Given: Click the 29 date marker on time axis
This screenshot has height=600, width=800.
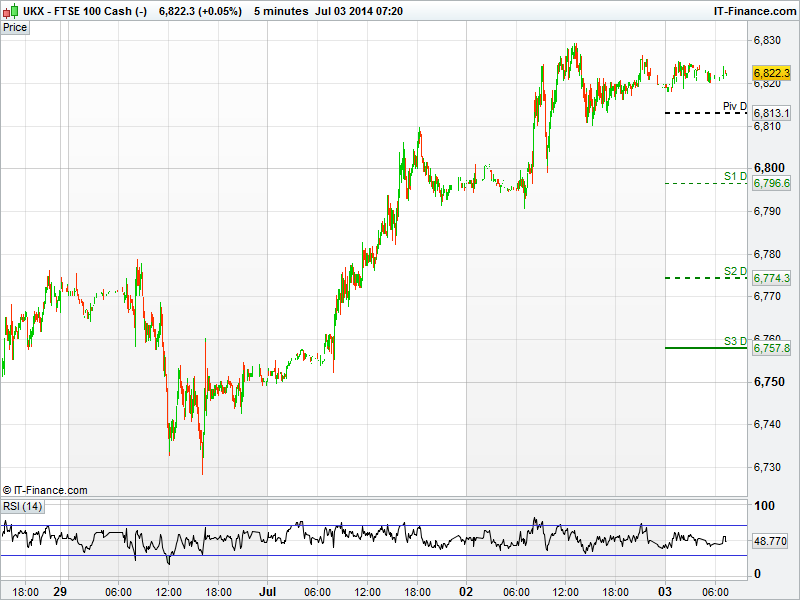Looking at the screenshot, I should (x=59, y=592).
